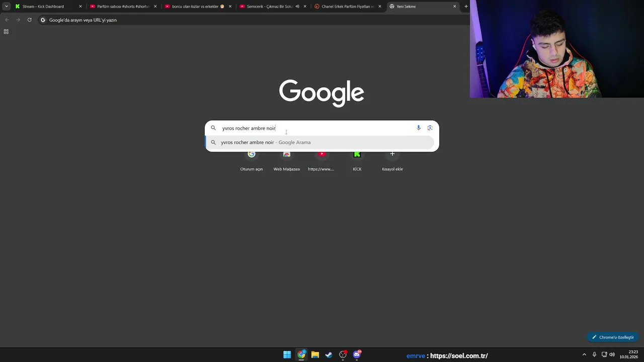
Task: Click the Google search box text
Action: [249, 128]
